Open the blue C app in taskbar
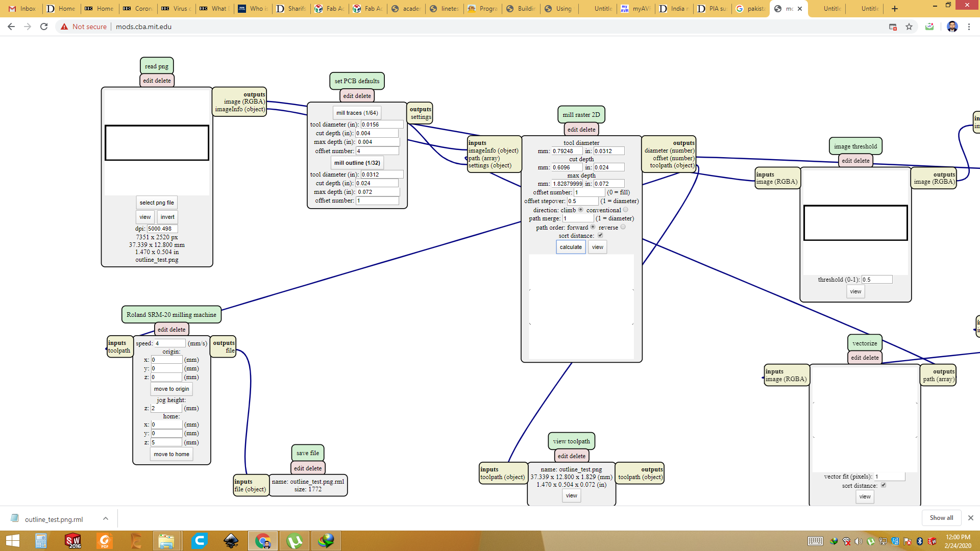This screenshot has height=551, width=980. [x=199, y=541]
